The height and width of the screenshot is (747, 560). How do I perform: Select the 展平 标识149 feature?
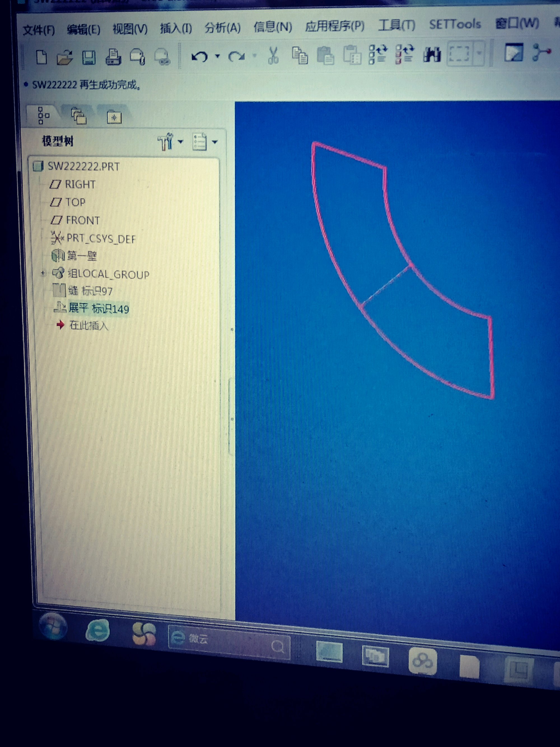(98, 309)
